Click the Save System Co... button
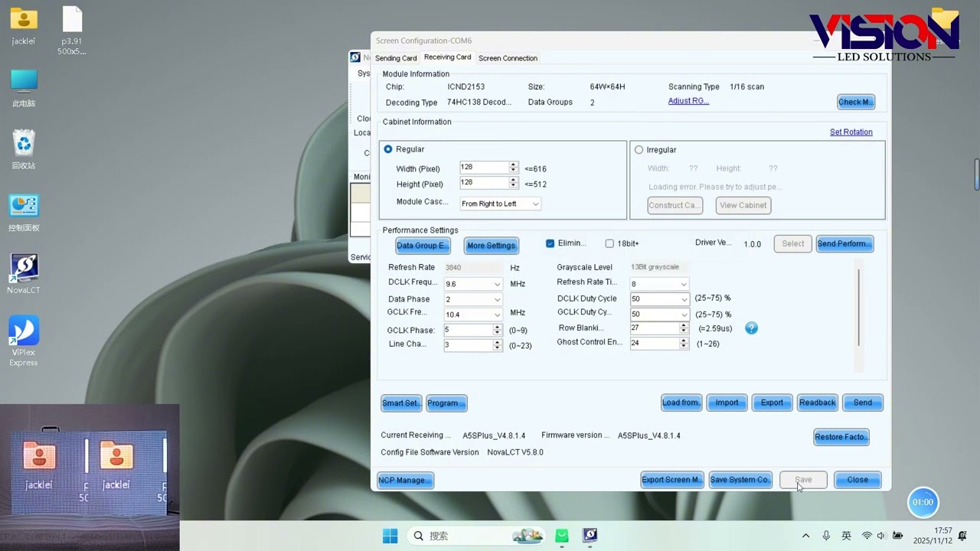The width and height of the screenshot is (980, 551). 740,480
